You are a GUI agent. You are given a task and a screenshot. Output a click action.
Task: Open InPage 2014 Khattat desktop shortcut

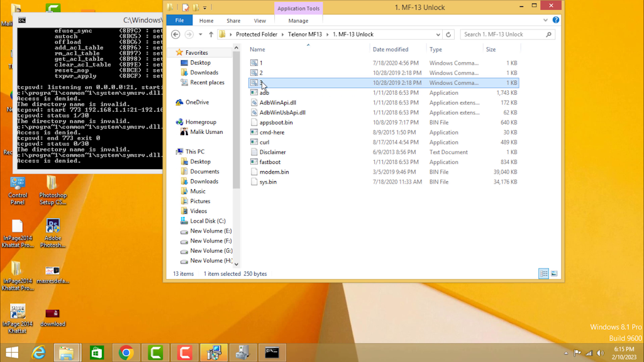18,319
